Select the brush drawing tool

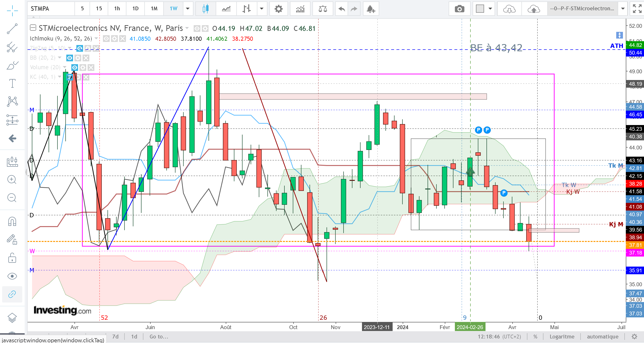[x=12, y=65]
